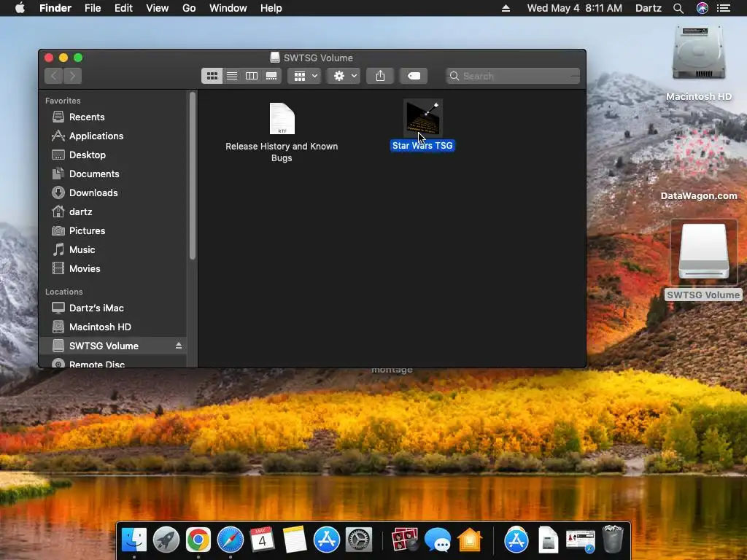Open System Preferences from the Dock
Viewport: 747px width, 560px height.
click(x=358, y=540)
